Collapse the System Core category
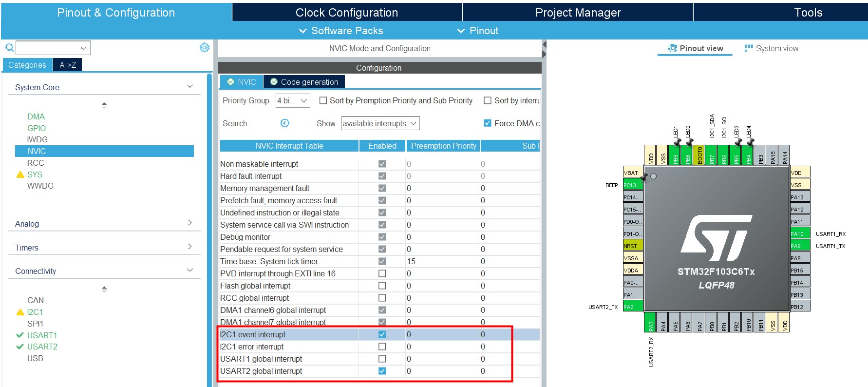The width and height of the screenshot is (868, 387). pyautogui.click(x=190, y=86)
